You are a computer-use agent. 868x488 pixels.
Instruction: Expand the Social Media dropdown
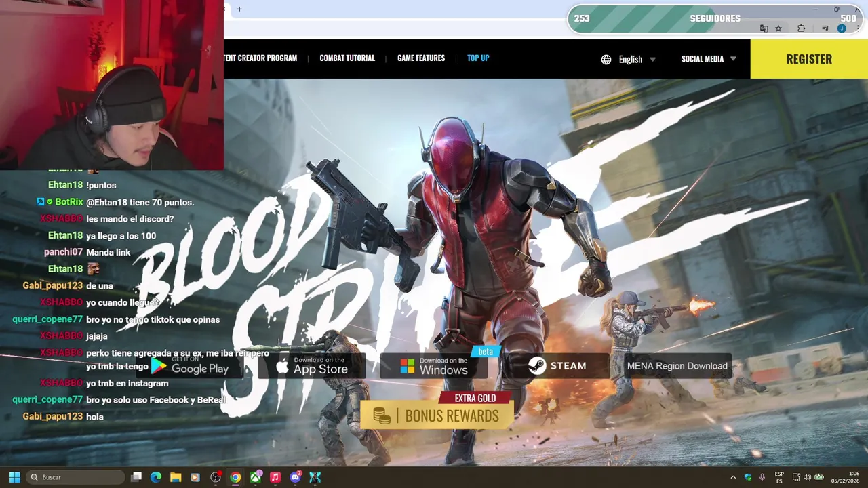pyautogui.click(x=709, y=59)
